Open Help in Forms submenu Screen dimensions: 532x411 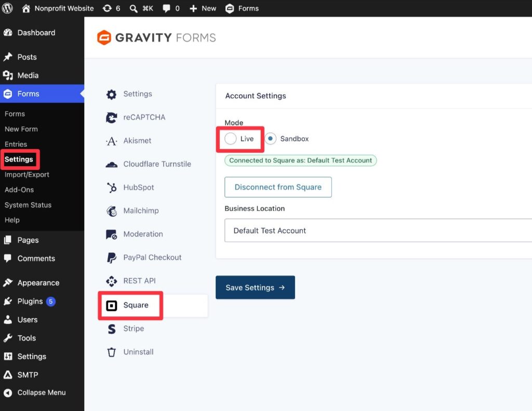tap(12, 220)
